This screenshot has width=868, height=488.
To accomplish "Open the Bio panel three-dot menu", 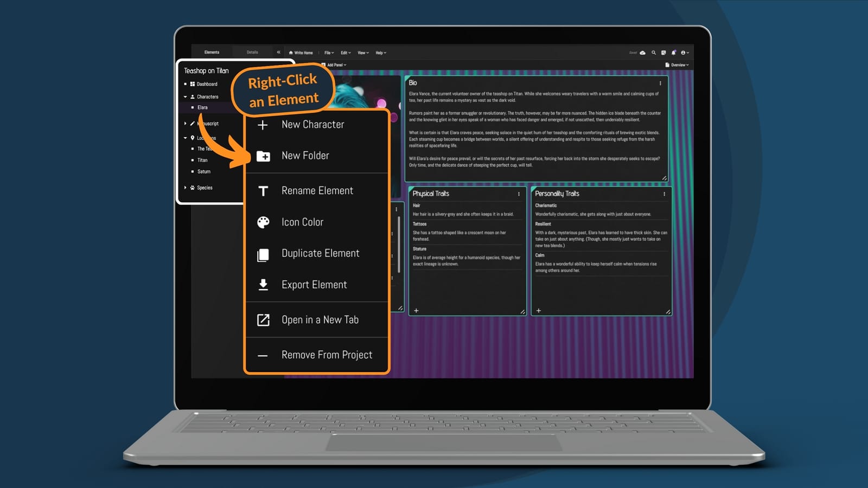I will tap(660, 83).
